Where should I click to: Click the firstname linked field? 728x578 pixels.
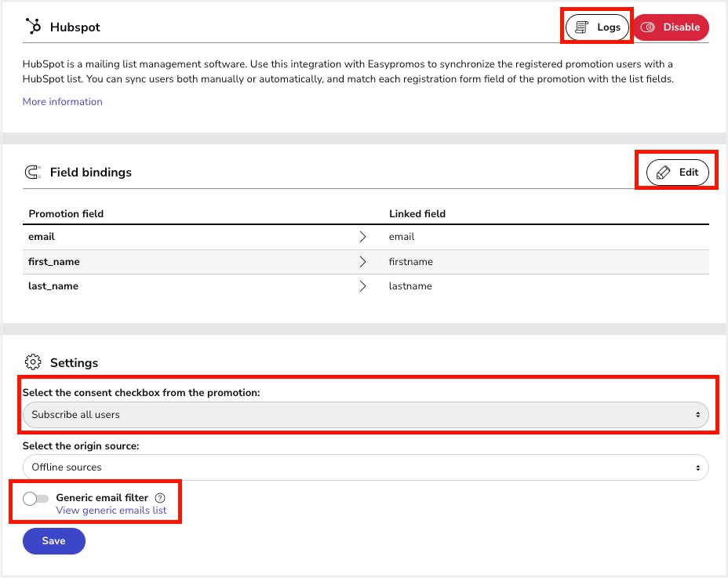(410, 261)
